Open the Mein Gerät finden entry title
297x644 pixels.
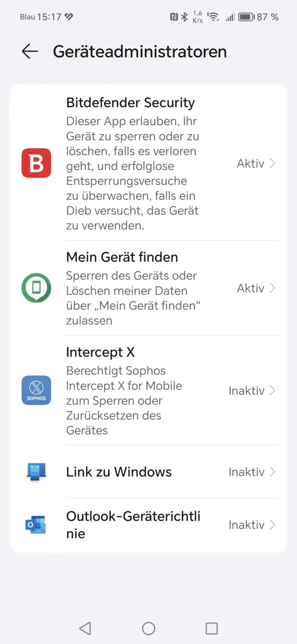tap(122, 257)
